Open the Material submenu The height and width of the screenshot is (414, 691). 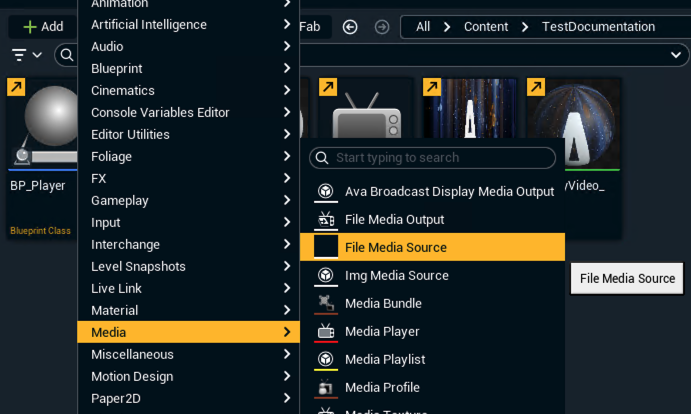point(189,310)
